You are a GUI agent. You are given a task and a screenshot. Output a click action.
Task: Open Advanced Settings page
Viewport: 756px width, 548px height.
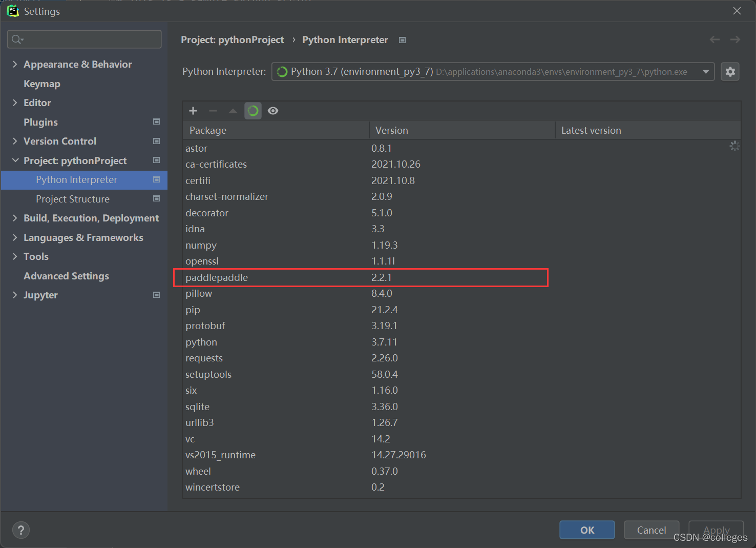[66, 276]
